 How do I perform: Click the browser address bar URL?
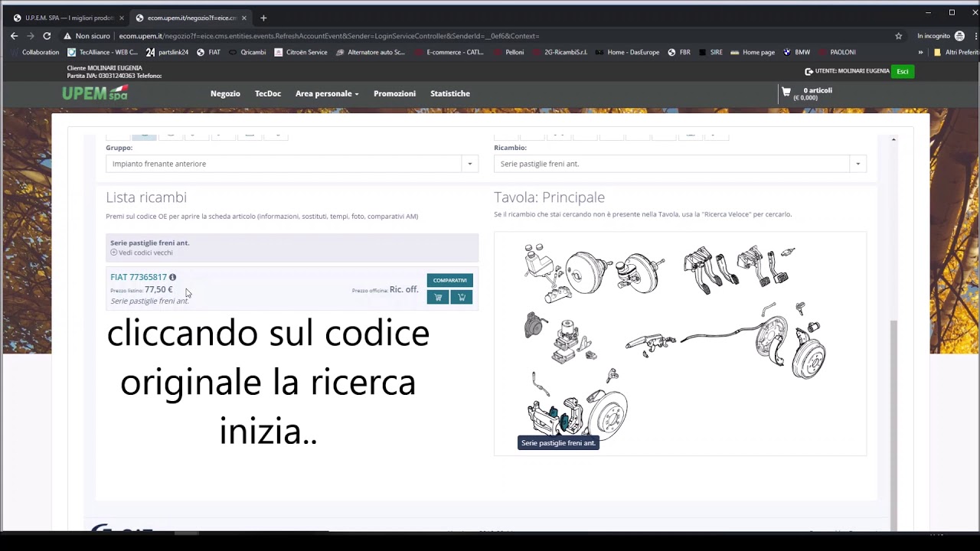329,36
